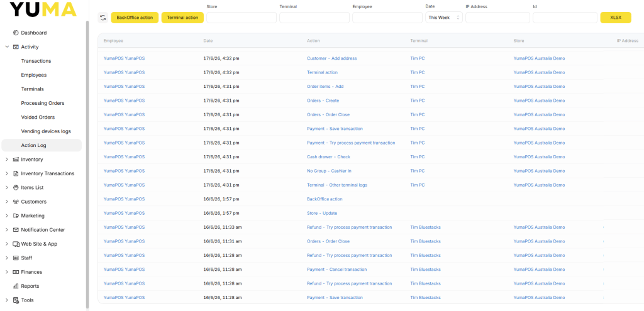Click the Items List icon
644x311 pixels.
[16, 187]
